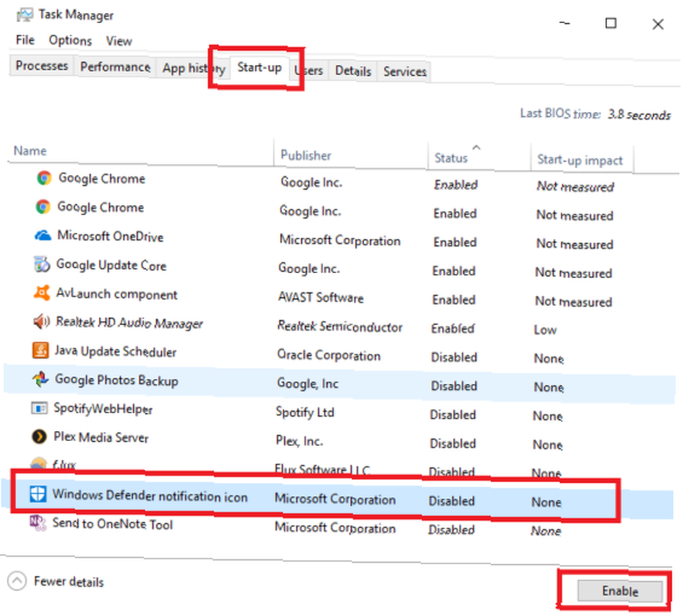
Task: Sort by the Publisher column header
Action: coord(306,155)
